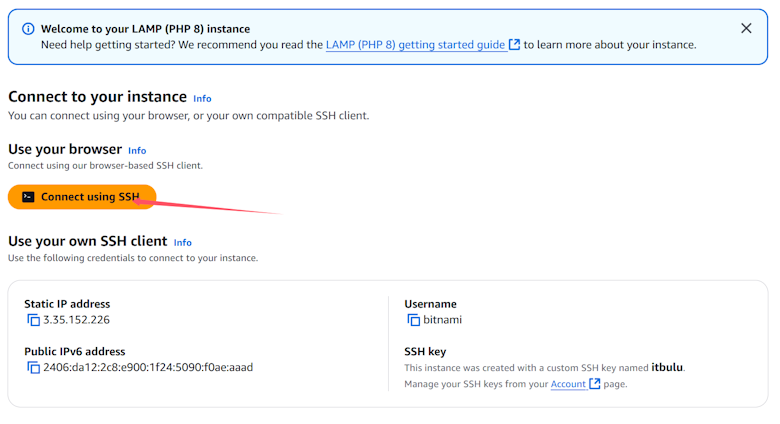Open Info next to Use your browser

137,151
